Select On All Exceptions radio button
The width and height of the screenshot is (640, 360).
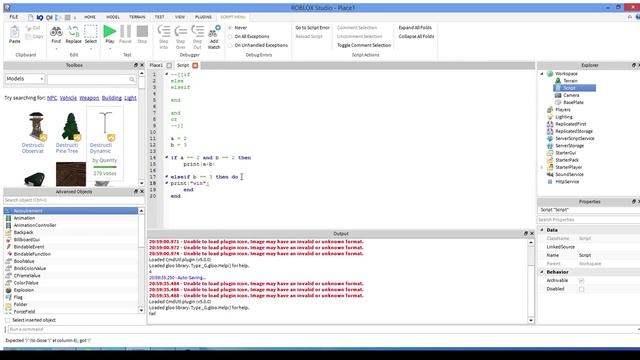(230, 37)
